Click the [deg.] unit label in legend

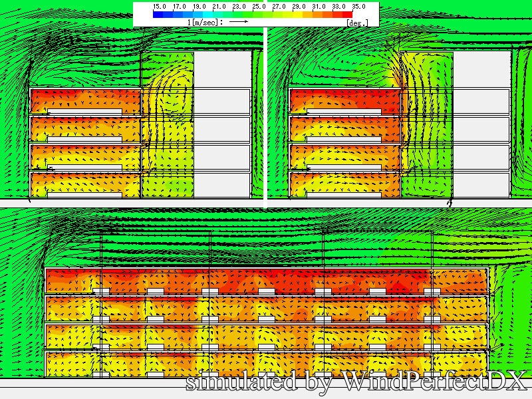pyautogui.click(x=357, y=22)
